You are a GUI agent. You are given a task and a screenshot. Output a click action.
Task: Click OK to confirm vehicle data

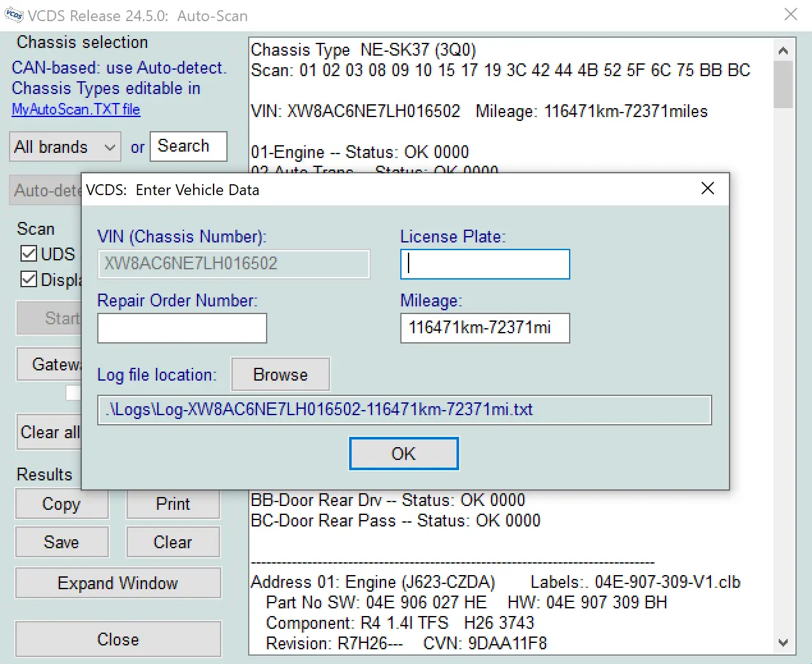pyautogui.click(x=404, y=454)
